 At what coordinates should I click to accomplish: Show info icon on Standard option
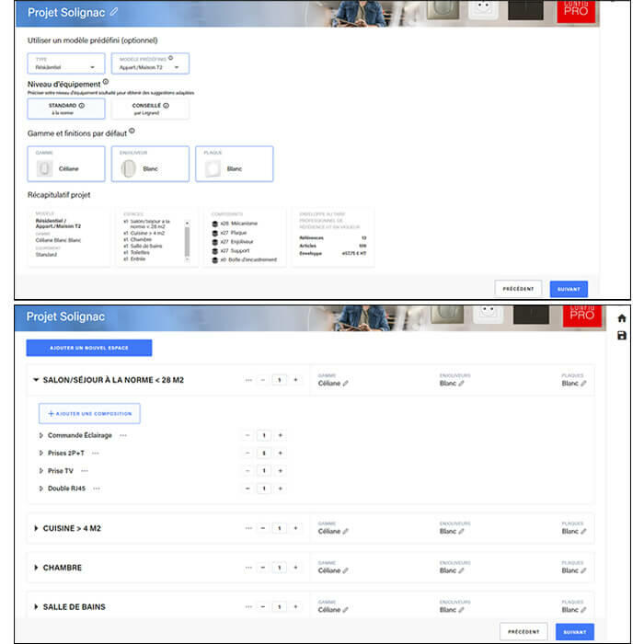pos(82,106)
